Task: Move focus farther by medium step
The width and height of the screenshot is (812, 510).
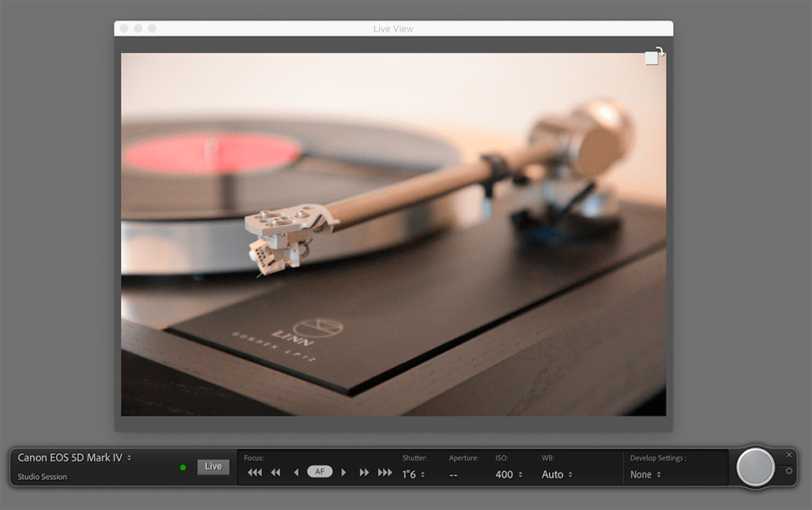Action: 364,472
